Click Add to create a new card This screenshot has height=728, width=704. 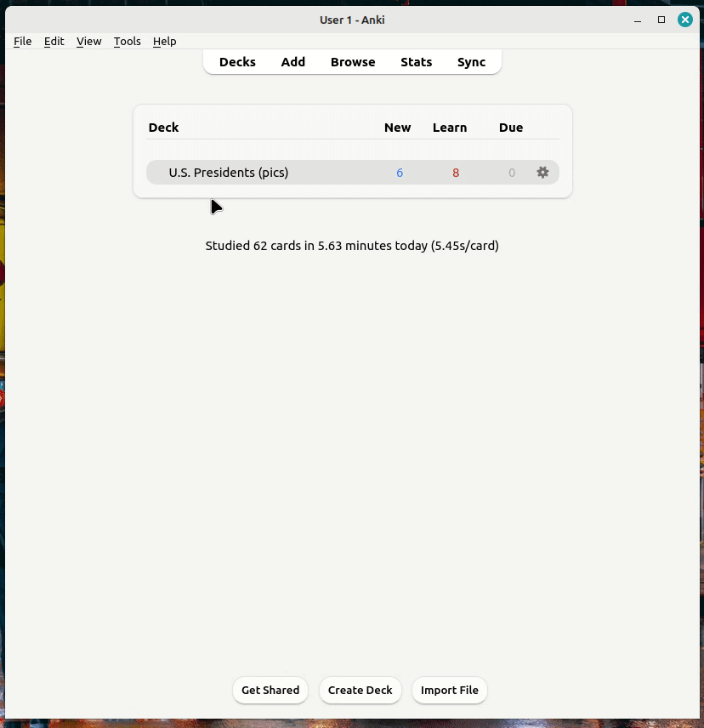[x=293, y=62]
